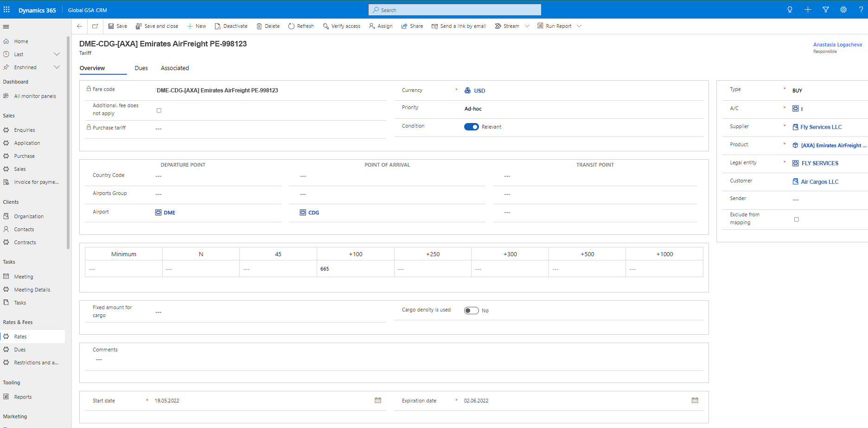Expand the Stream dropdown arrow
The image size is (868, 428).
pyautogui.click(x=527, y=26)
